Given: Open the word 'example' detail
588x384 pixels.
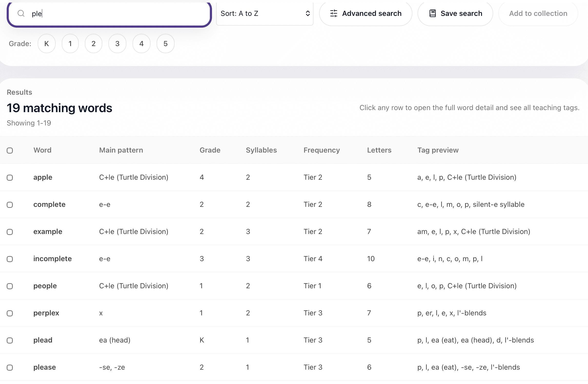Looking at the screenshot, I should (x=48, y=231).
